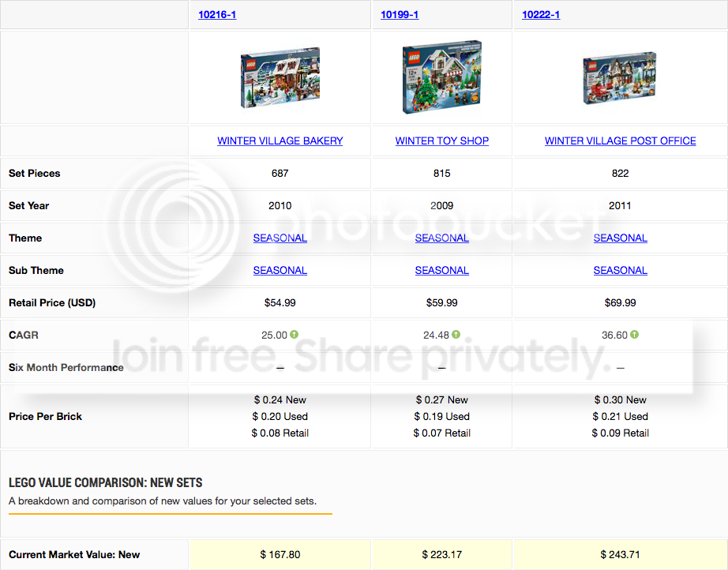Click the CAGR value 36.60
Viewport: 728px width, 570px height.
(615, 335)
